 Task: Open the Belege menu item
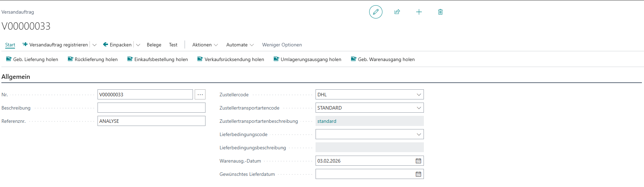(154, 45)
